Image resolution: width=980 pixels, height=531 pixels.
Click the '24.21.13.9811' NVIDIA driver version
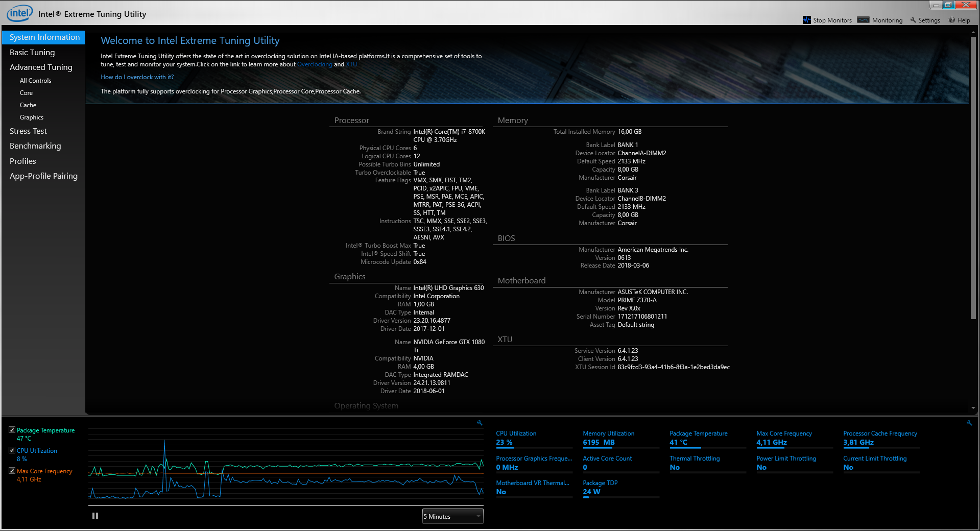432,383
